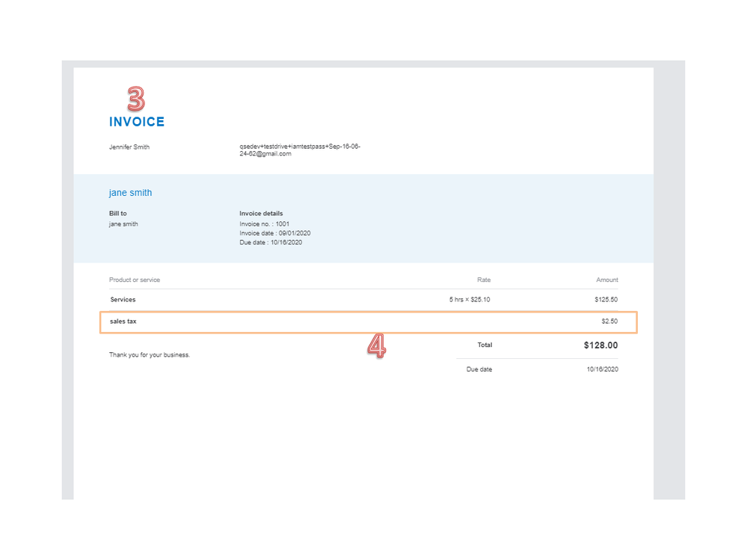Click the Thank you for your business message
Screen dimensions: 747x560
pyautogui.click(x=150, y=354)
